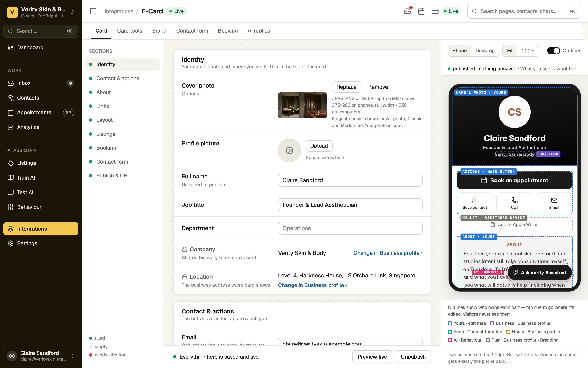Click Email icon in phone preview
The width and height of the screenshot is (588, 368).
pyautogui.click(x=554, y=203)
